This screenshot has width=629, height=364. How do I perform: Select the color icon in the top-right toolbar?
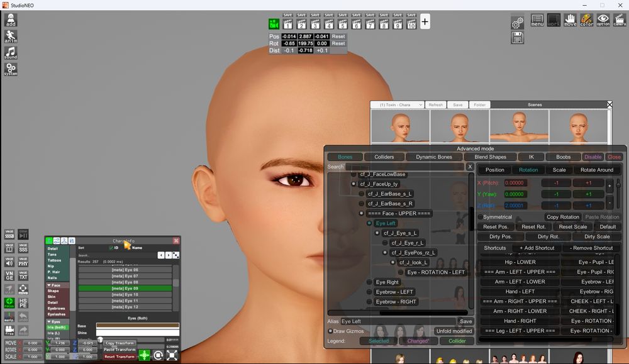tap(587, 20)
